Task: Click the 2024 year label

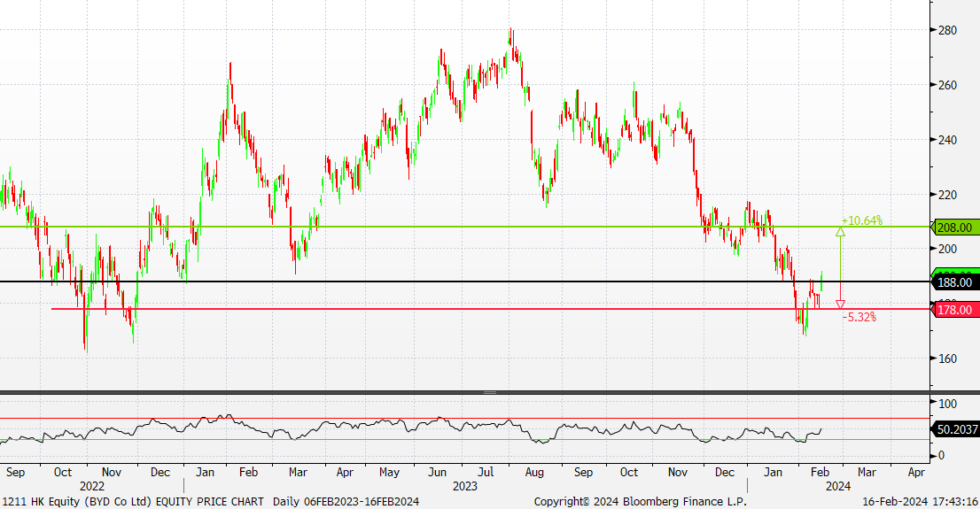Action: (x=838, y=486)
